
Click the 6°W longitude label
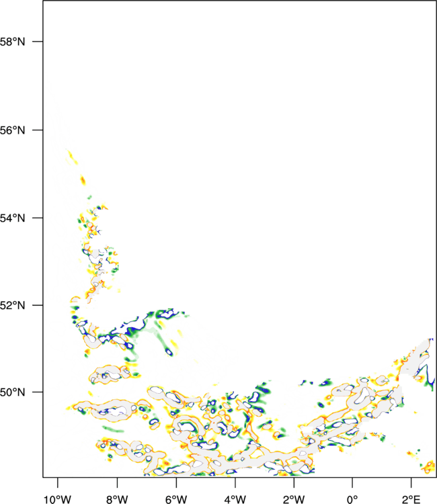tap(176, 499)
